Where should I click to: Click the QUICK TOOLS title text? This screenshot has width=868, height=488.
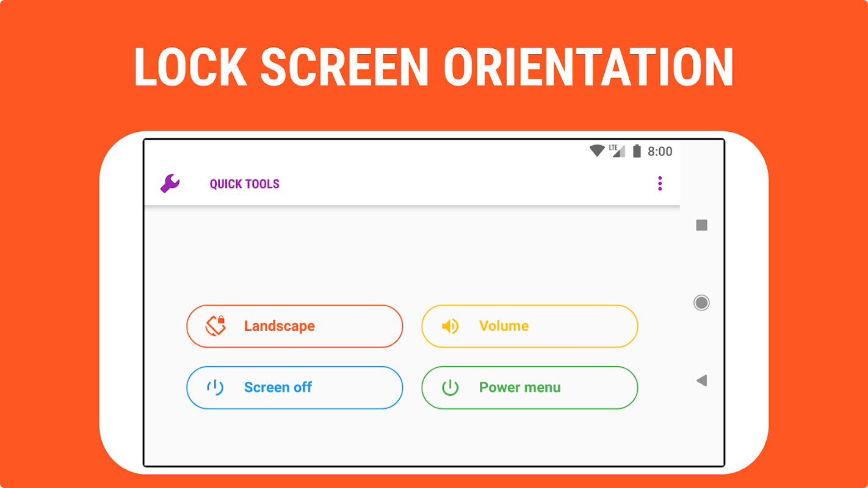pos(245,184)
